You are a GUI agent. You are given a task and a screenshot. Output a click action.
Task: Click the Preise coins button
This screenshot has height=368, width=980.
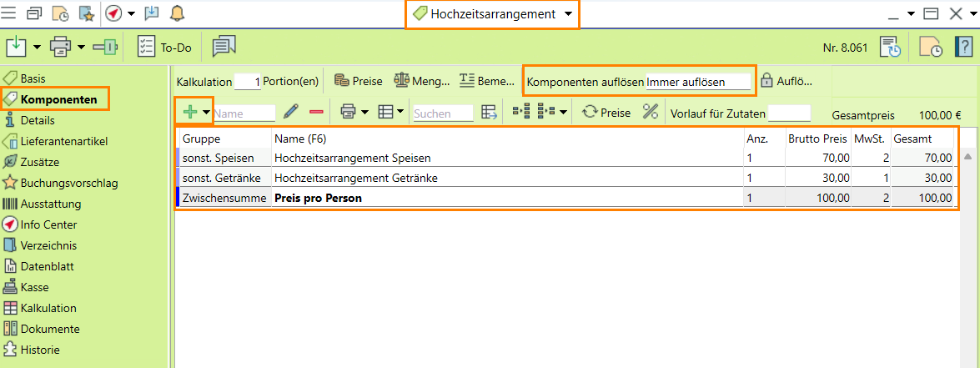pyautogui.click(x=358, y=81)
